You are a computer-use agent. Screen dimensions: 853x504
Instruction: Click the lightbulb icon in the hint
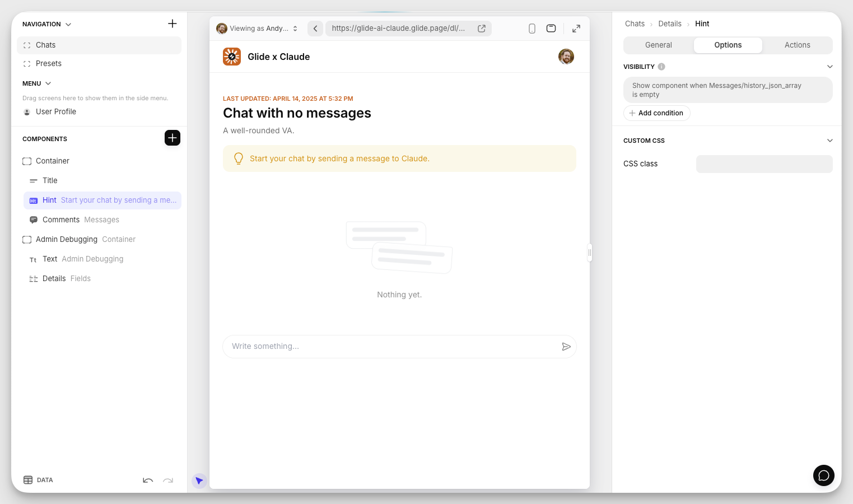click(x=239, y=158)
